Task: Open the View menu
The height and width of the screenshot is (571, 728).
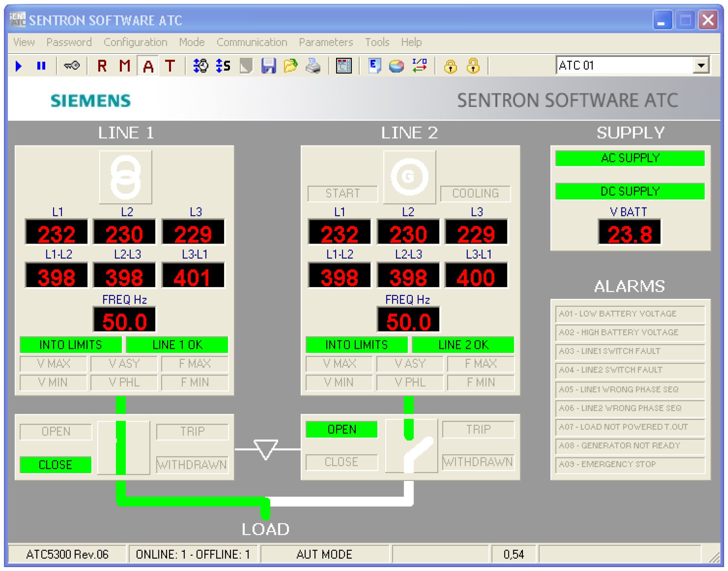Action: (x=24, y=42)
